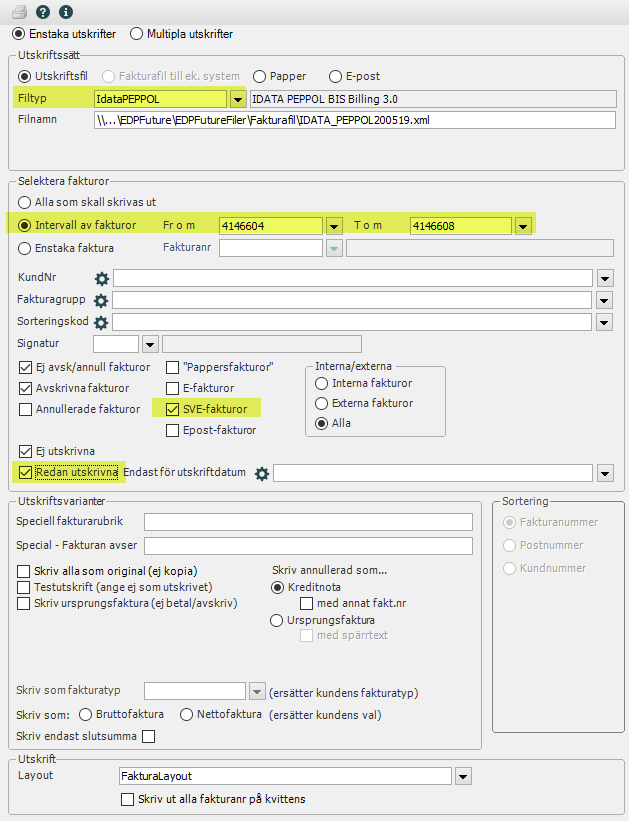Click the KundNr input field
The width and height of the screenshot is (629, 821).
tap(353, 278)
